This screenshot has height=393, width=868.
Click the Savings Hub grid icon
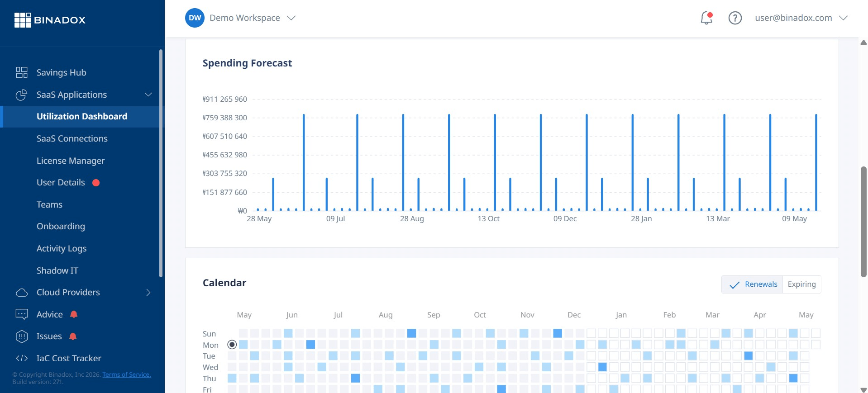[x=22, y=72]
